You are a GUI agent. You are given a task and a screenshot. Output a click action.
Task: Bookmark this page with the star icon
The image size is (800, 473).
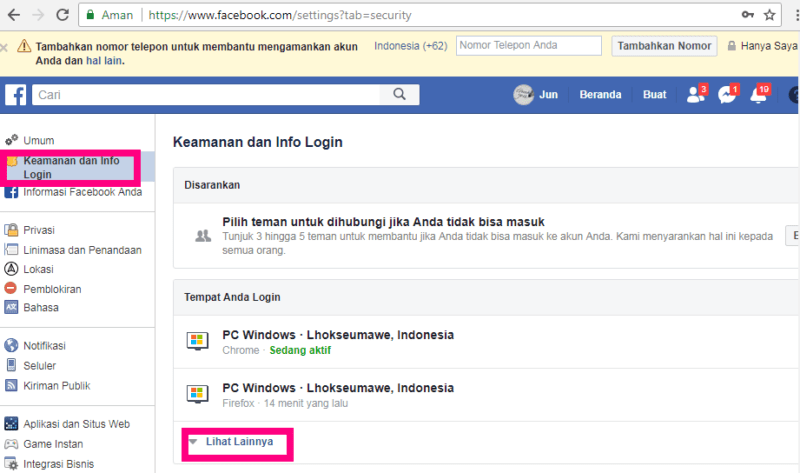(769, 15)
